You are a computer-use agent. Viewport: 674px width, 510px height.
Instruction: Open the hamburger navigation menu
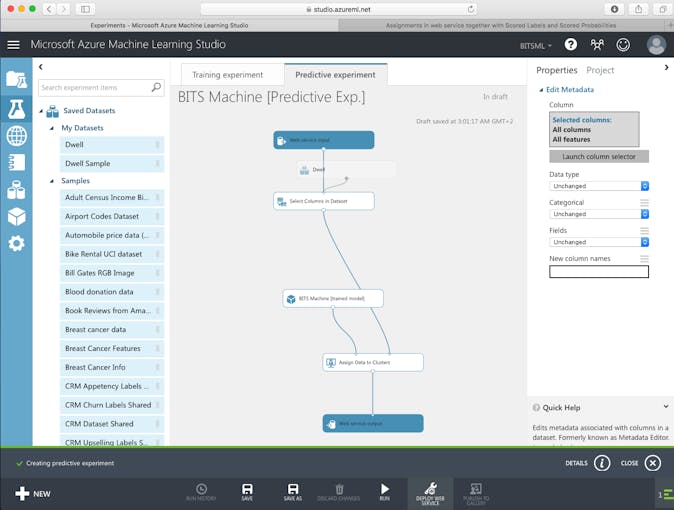tap(13, 45)
